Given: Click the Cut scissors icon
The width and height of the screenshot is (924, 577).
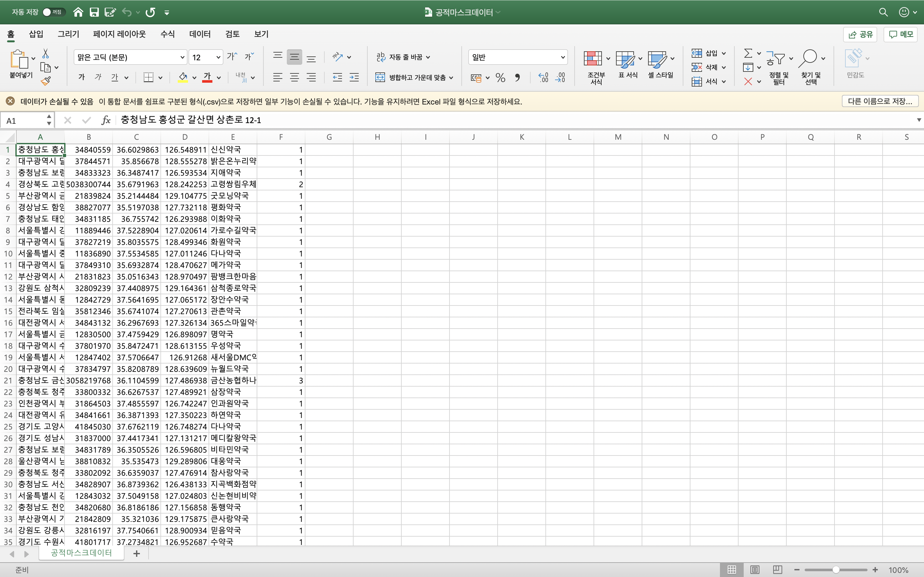Looking at the screenshot, I should click(46, 54).
